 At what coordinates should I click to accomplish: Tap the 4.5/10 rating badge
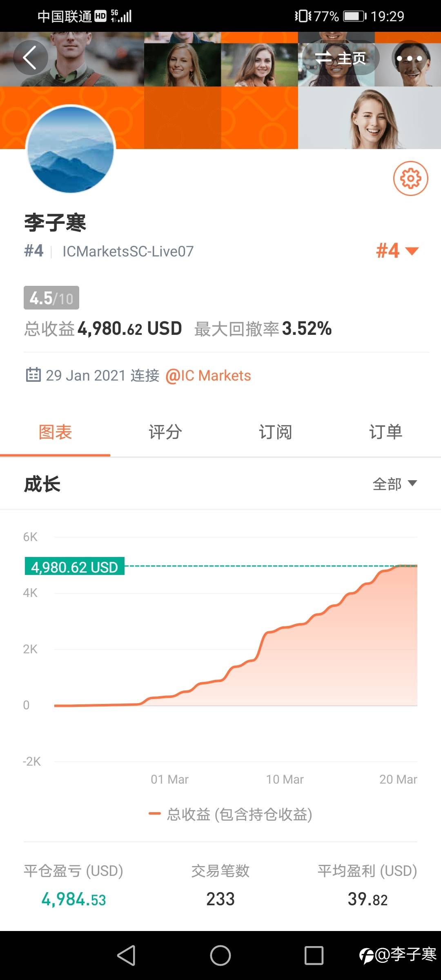tap(51, 298)
